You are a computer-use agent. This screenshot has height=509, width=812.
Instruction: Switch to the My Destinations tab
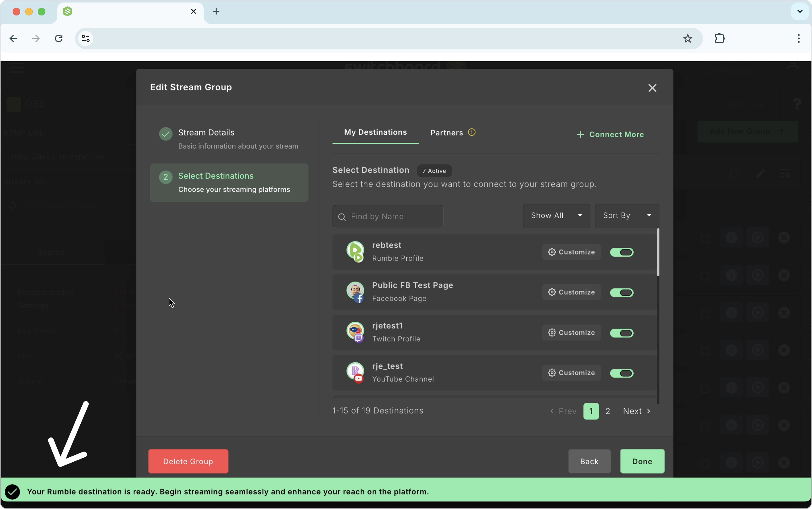click(x=375, y=132)
